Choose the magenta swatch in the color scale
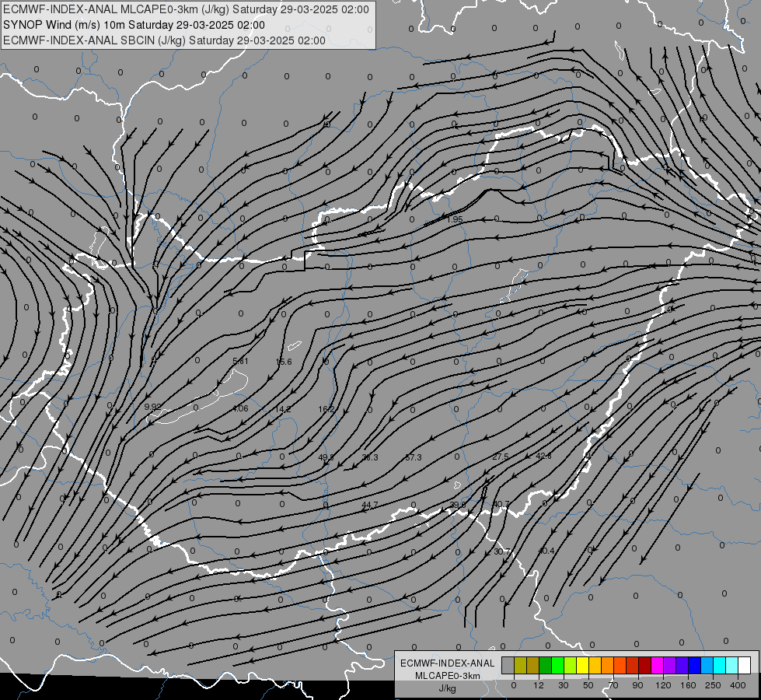This screenshot has height=700, width=761. click(x=658, y=665)
